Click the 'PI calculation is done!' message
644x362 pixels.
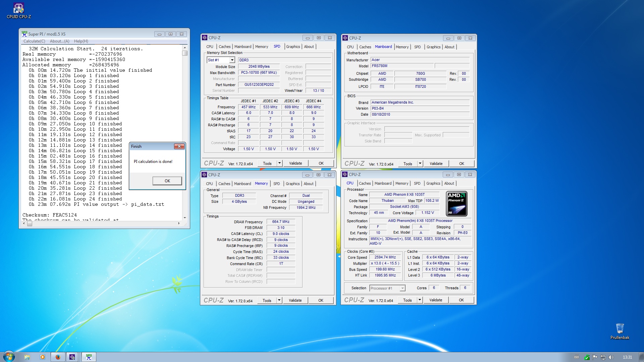tap(153, 162)
